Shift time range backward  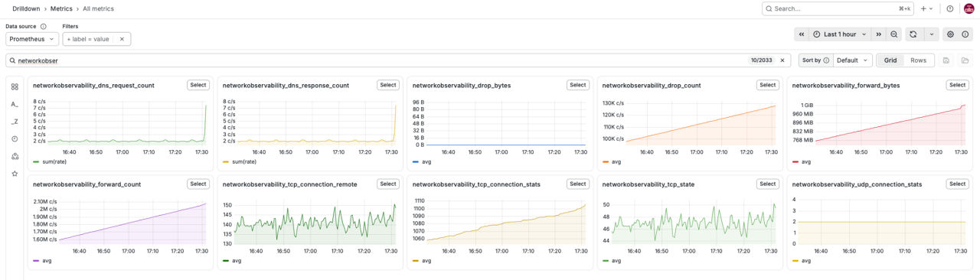801,34
